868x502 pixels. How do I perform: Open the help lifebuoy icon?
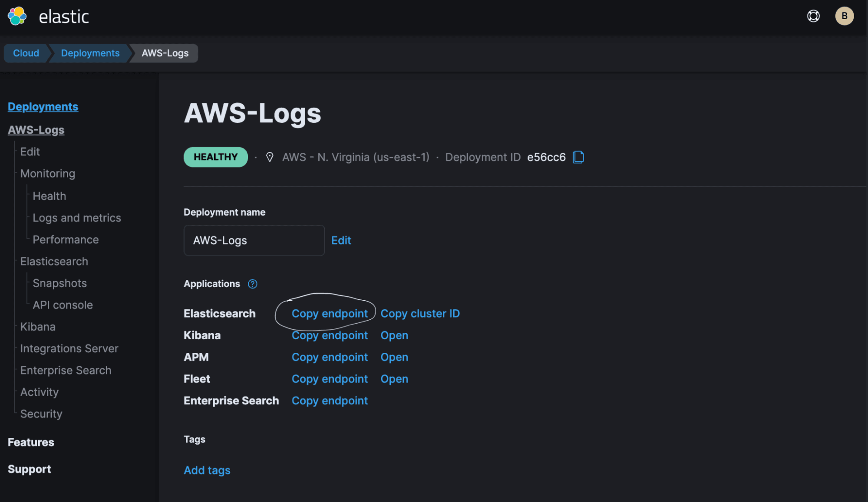813,16
